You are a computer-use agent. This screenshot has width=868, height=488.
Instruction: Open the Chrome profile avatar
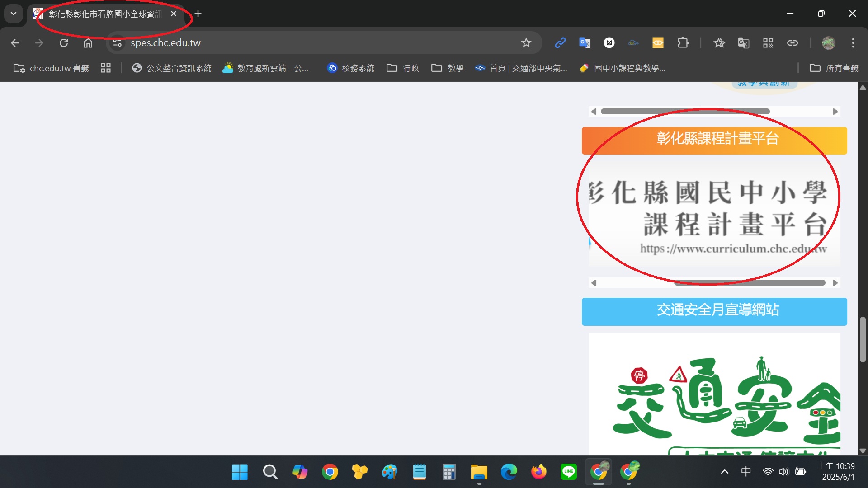(829, 43)
